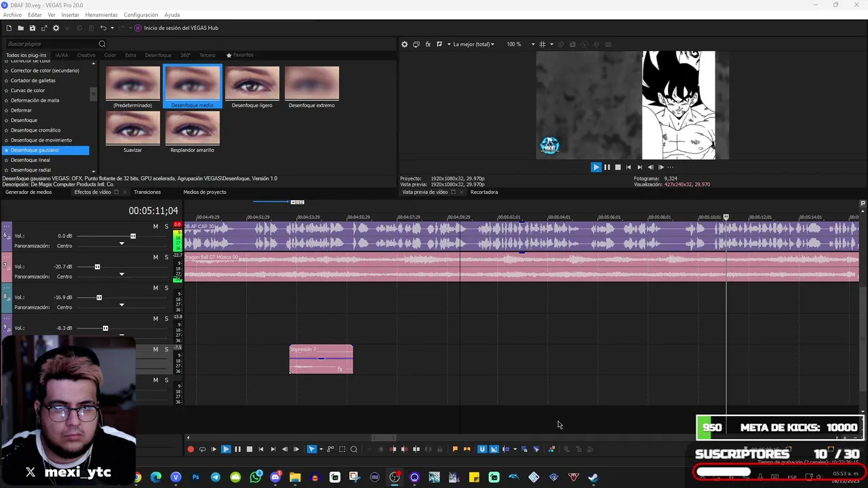
Task: Select Desenfoque gaussiano in plugin list
Action: coord(46,150)
